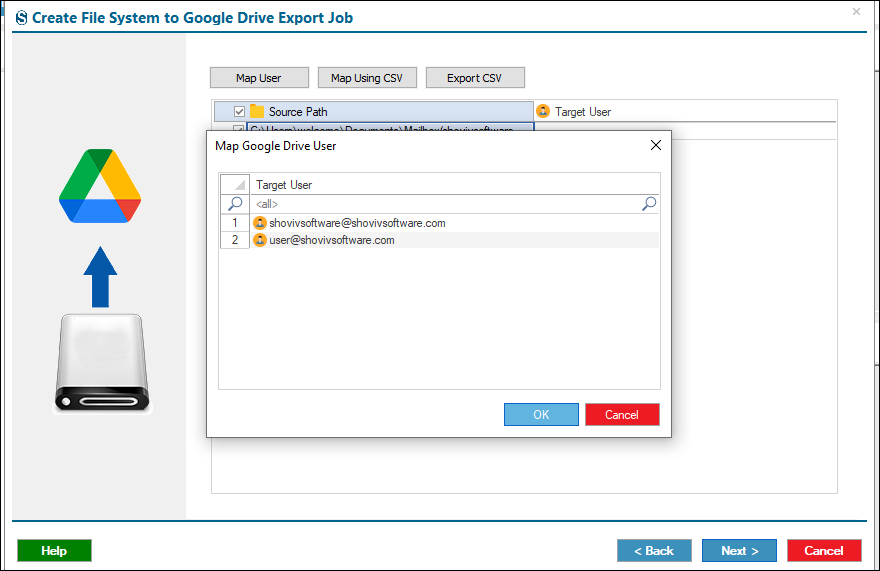Click the Export CSV button
Screen dimensions: 880x571
coord(475,78)
